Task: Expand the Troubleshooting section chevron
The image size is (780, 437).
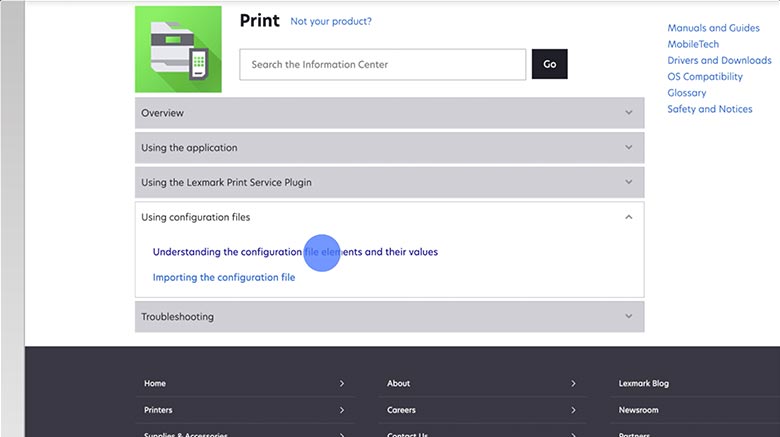Action: pyautogui.click(x=628, y=317)
